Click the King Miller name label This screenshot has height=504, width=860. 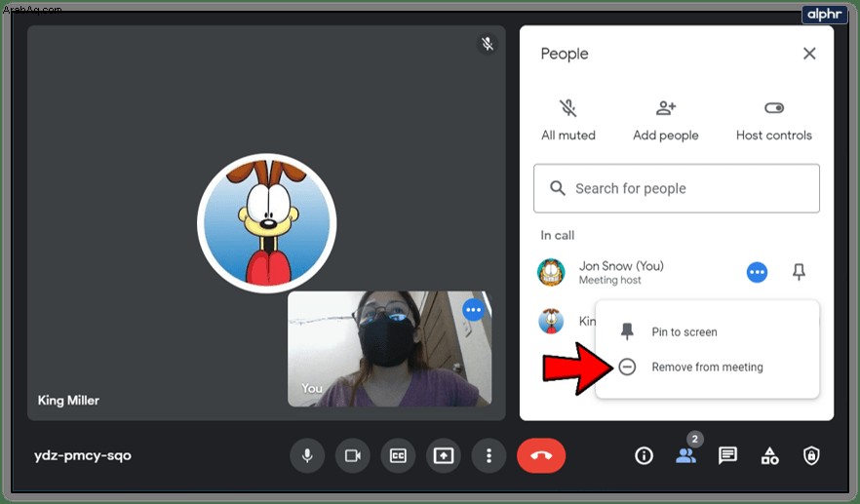pos(68,401)
